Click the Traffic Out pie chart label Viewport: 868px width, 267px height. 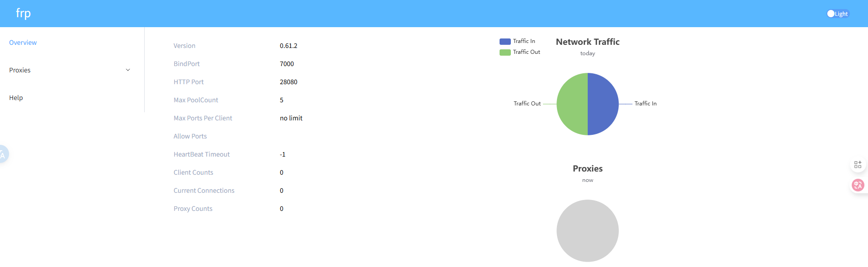pos(527,104)
